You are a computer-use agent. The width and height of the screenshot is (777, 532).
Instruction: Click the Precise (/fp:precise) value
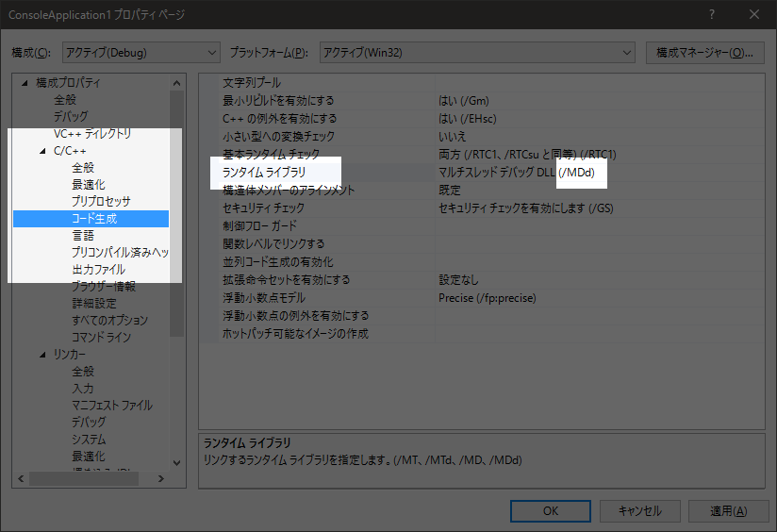point(488,297)
